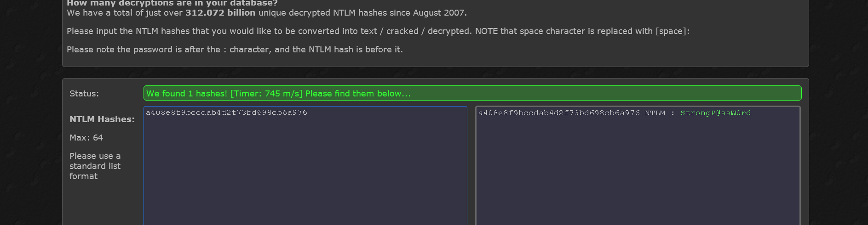Viewport: 868px width, 225px height.
Task: Click the "NTLM Hashes:" label
Action: coord(102,119)
